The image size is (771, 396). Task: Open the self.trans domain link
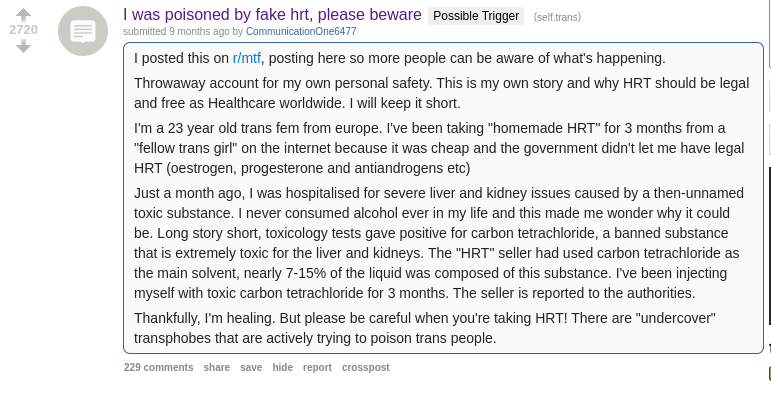tap(557, 17)
